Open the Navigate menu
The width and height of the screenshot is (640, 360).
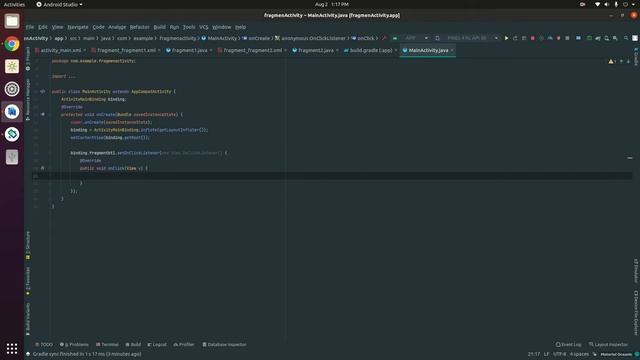(78, 27)
